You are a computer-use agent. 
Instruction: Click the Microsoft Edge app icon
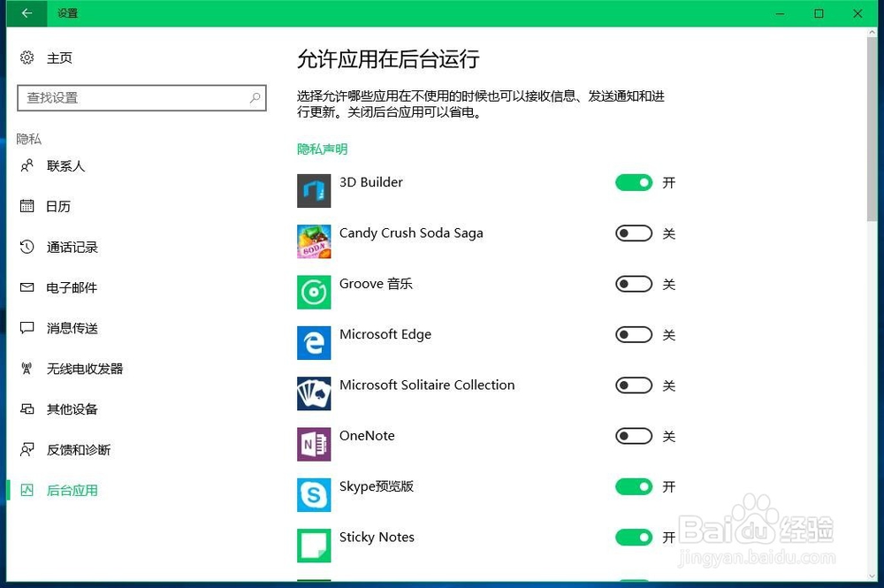point(314,342)
